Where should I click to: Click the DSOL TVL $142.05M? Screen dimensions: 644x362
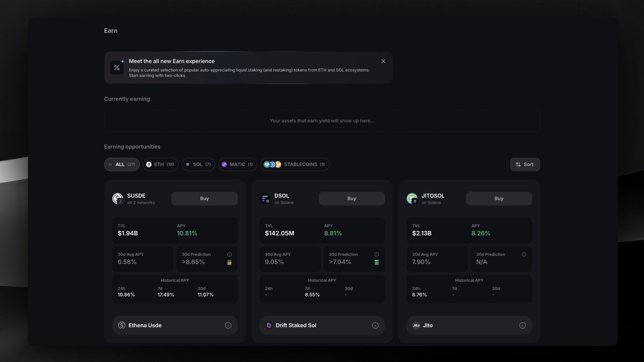tap(280, 233)
